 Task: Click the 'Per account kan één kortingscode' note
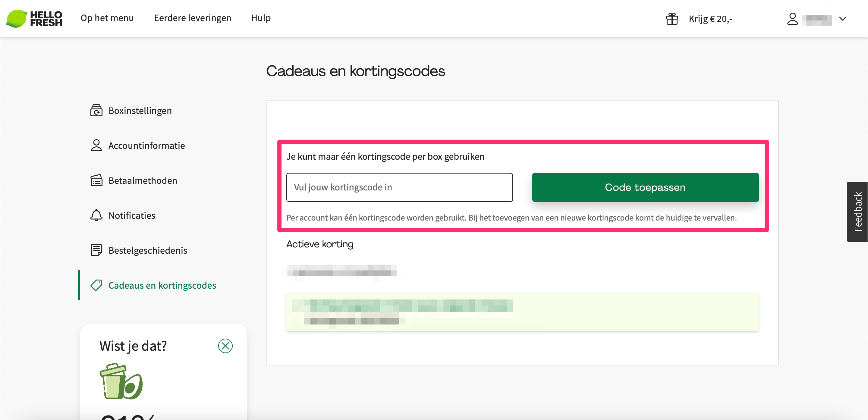[x=511, y=218]
